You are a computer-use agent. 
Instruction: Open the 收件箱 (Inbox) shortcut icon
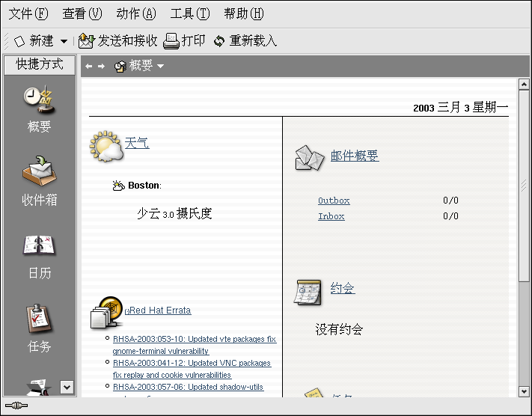[x=39, y=171]
